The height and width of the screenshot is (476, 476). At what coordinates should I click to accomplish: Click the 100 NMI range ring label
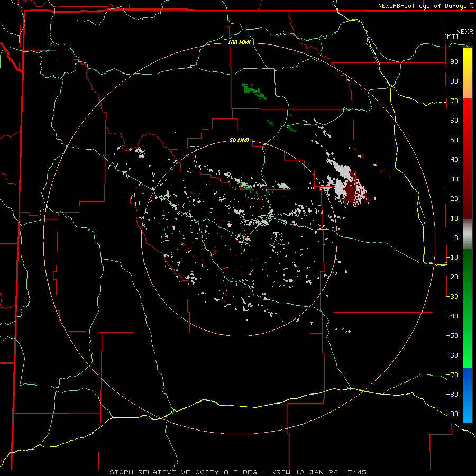point(239,42)
